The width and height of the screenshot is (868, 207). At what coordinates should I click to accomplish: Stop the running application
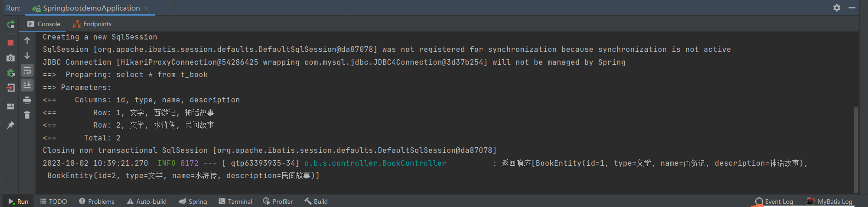[x=11, y=43]
